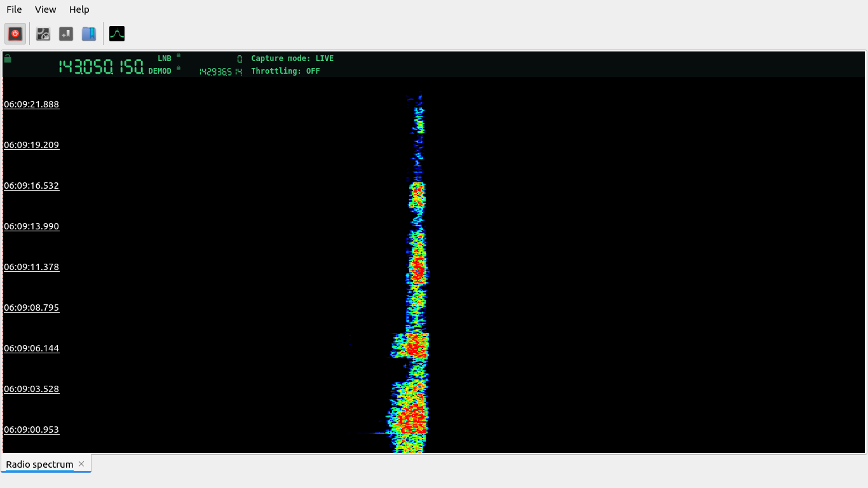868x488 pixels.
Task: Click waterfall timestamp 06:09:13.990
Action: 31,226
